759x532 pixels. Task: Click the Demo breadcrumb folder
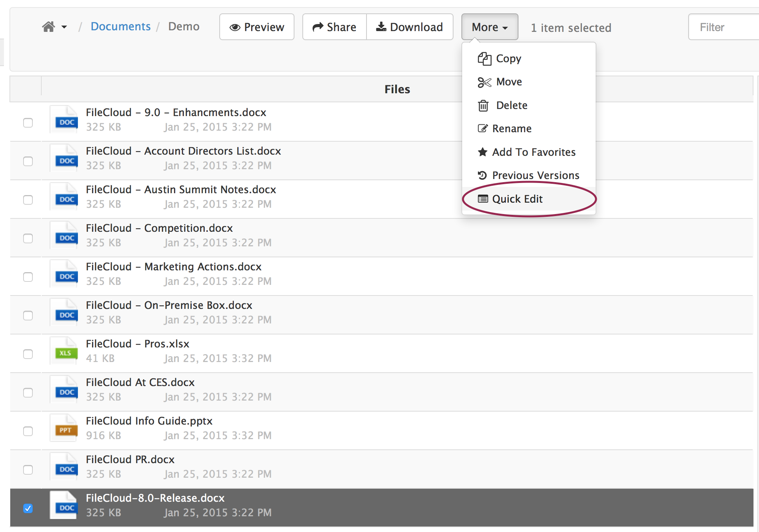(x=183, y=26)
